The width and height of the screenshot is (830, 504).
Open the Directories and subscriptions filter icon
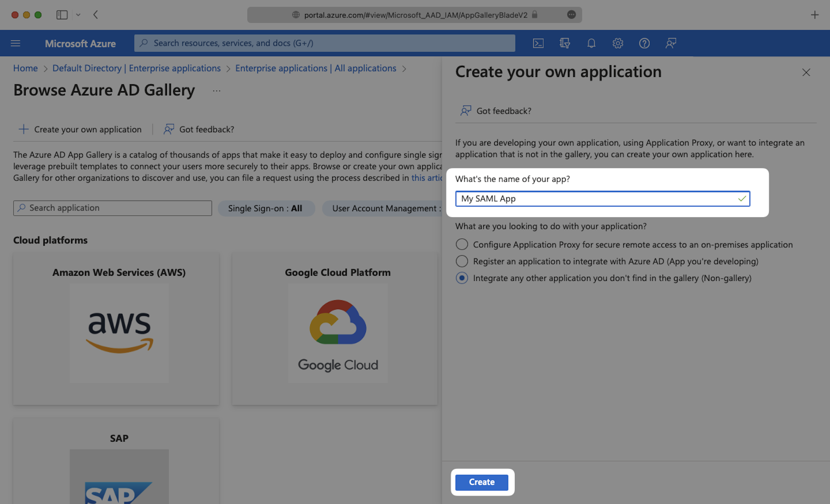point(565,43)
